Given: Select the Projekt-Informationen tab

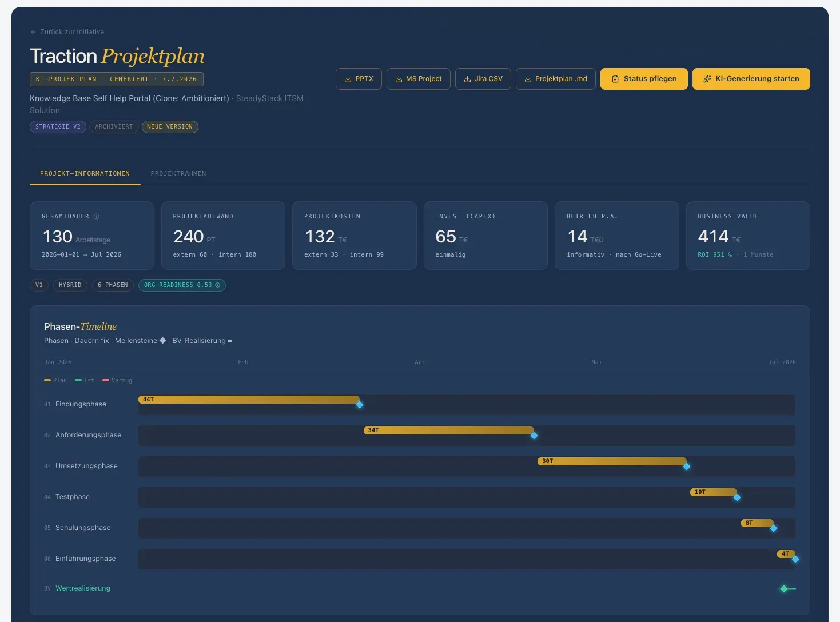Looking at the screenshot, I should (x=85, y=173).
